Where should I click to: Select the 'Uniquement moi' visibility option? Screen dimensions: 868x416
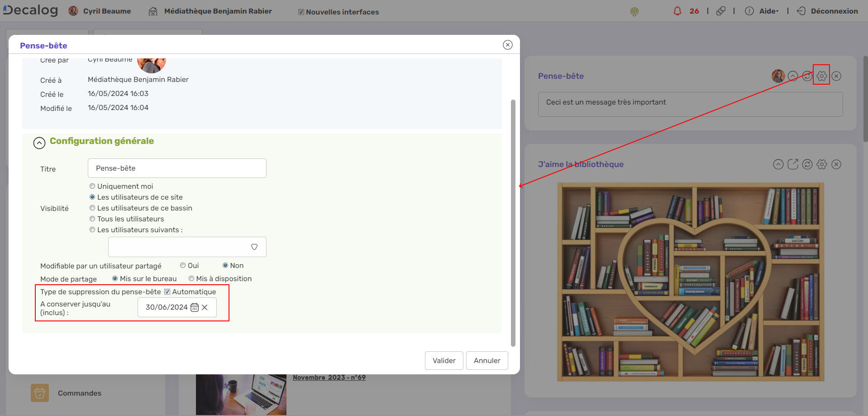(92, 186)
